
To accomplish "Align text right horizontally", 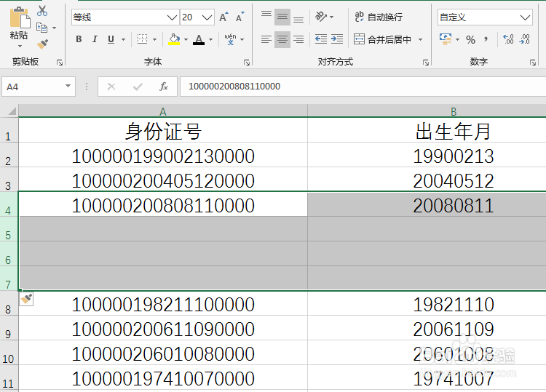I will pos(298,39).
